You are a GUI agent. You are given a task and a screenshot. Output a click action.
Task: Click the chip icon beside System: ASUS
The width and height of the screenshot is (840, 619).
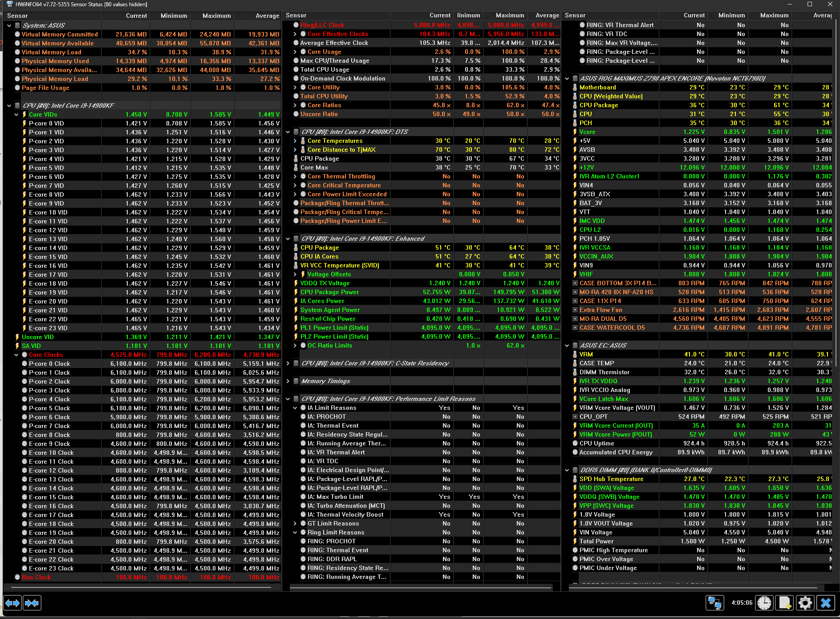(17, 25)
